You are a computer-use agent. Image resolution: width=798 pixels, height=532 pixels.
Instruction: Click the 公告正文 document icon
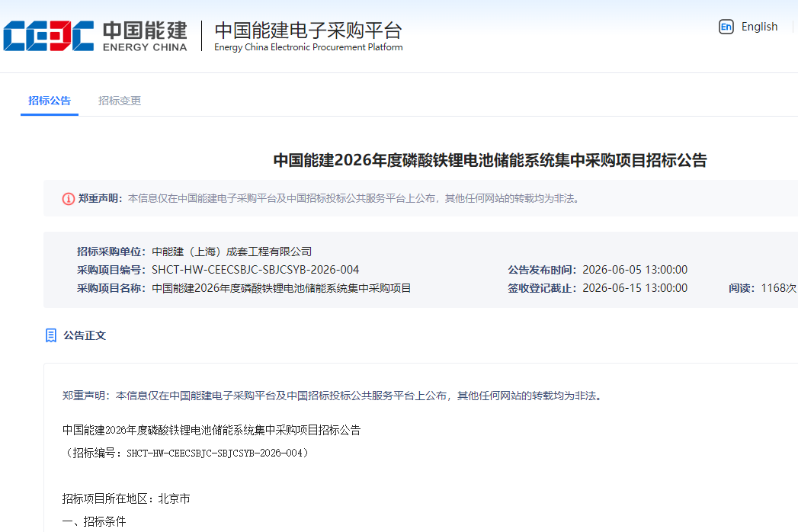51,335
